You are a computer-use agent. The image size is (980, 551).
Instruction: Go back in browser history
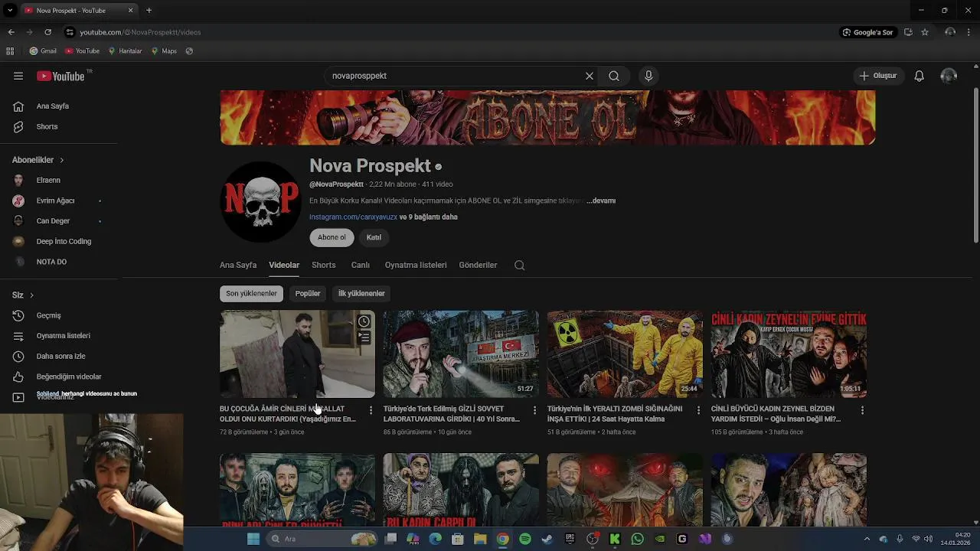11,32
